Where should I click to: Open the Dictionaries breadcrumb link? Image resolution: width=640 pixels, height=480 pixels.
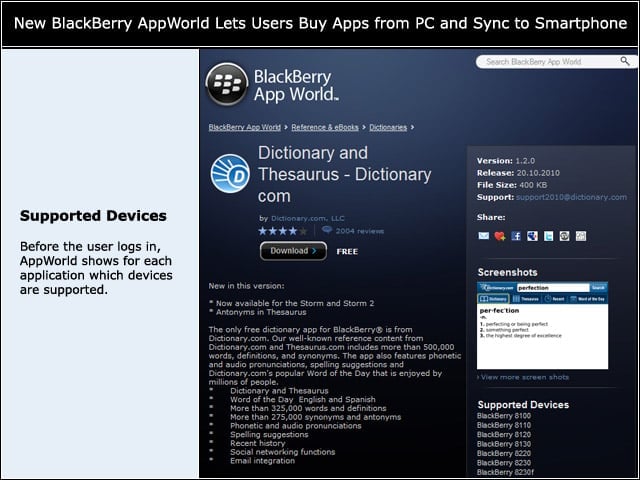coord(388,127)
